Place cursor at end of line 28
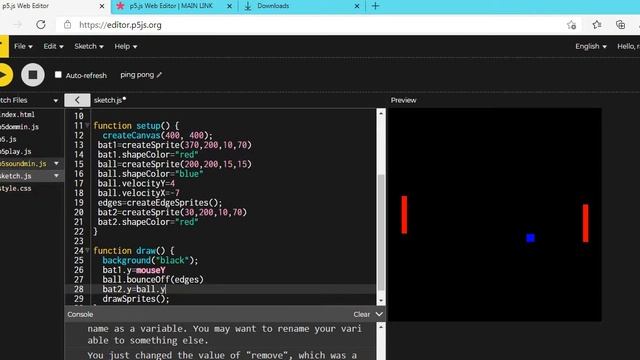The image size is (640, 360). click(166, 289)
